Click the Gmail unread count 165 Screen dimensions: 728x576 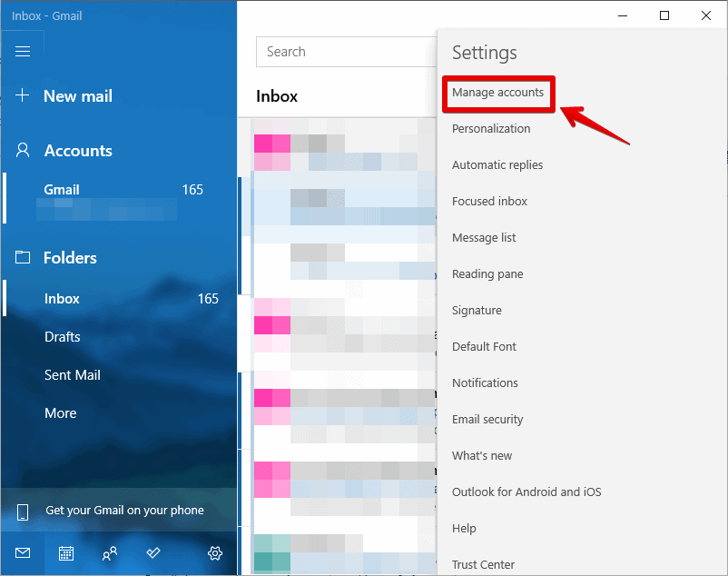[192, 190]
